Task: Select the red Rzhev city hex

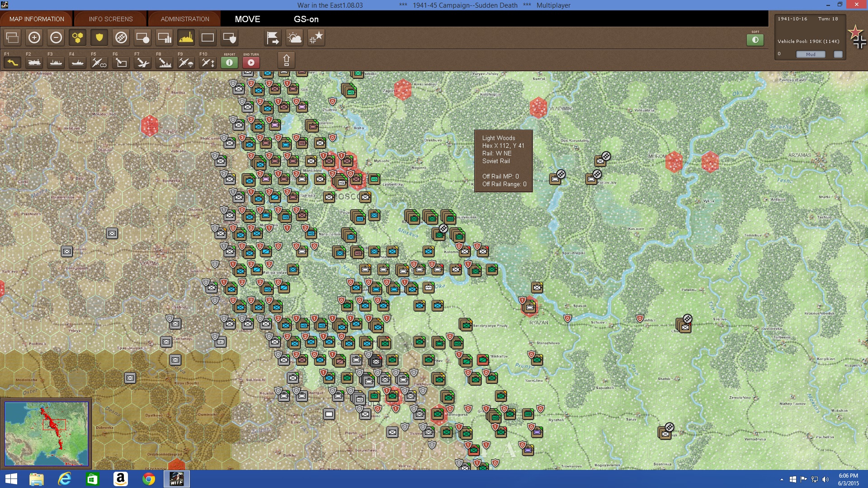Action: click(x=150, y=126)
